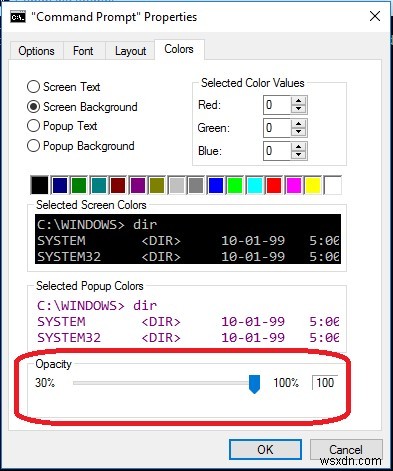393x471 pixels.
Task: Pick the cyan color swatch
Action: coord(254,185)
